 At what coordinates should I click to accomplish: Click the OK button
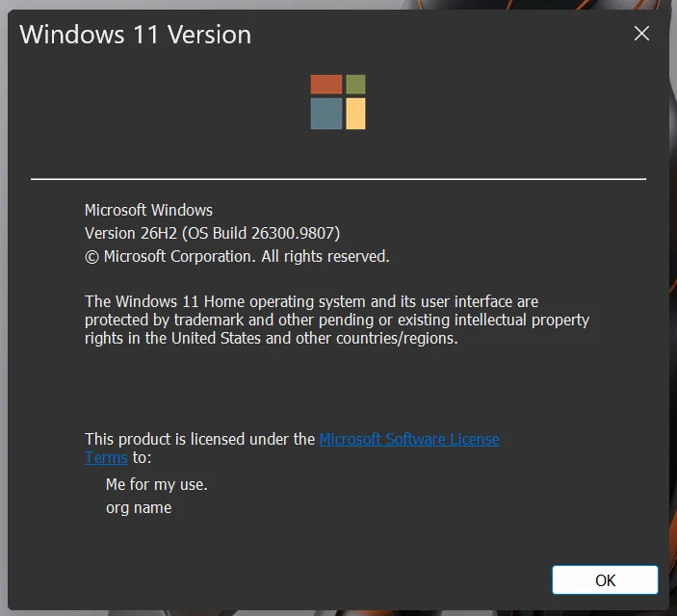(605, 579)
